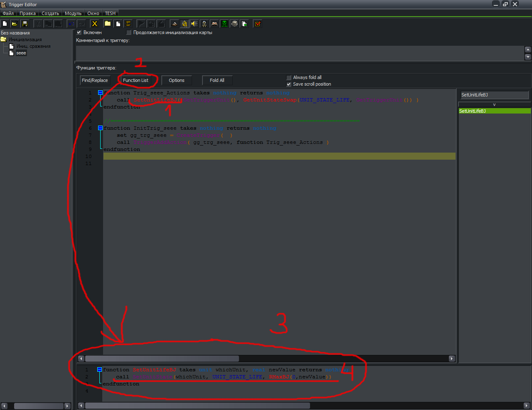This screenshot has width=532, height=410.
Task: Click the Fold All button
Action: pos(217,80)
